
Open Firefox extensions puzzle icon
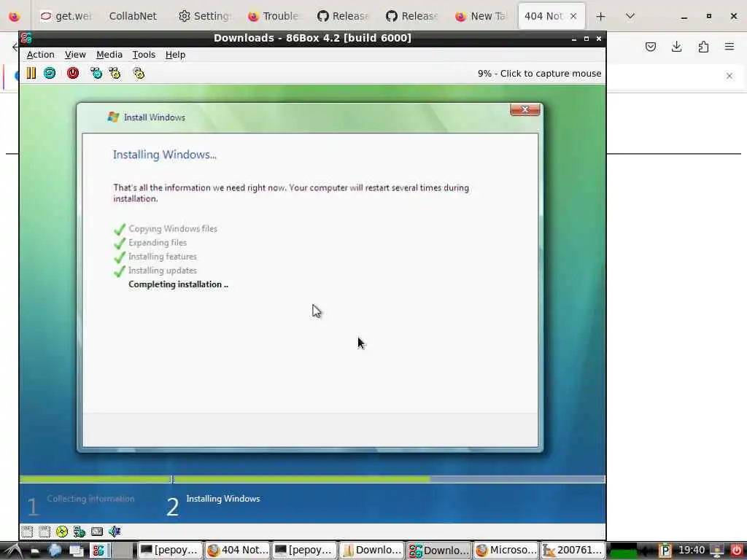[703, 47]
